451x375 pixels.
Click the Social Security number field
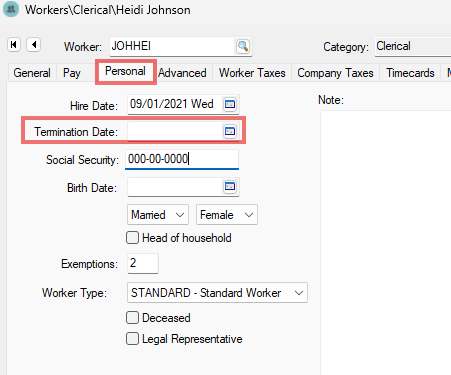(x=182, y=159)
